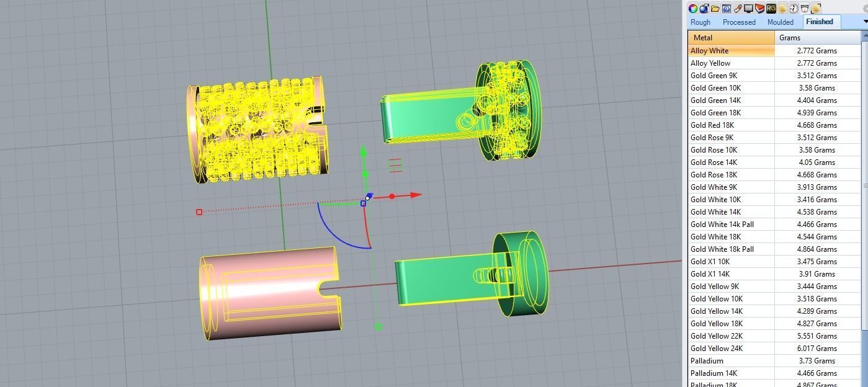Open the yellow folder Libraries panel icon
This screenshot has width=868, height=387.
(715, 8)
